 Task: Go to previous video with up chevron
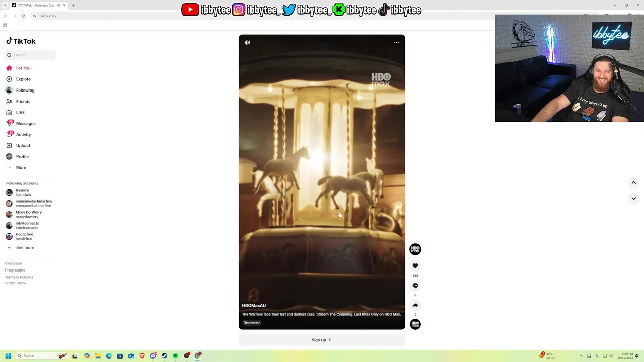pyautogui.click(x=634, y=183)
